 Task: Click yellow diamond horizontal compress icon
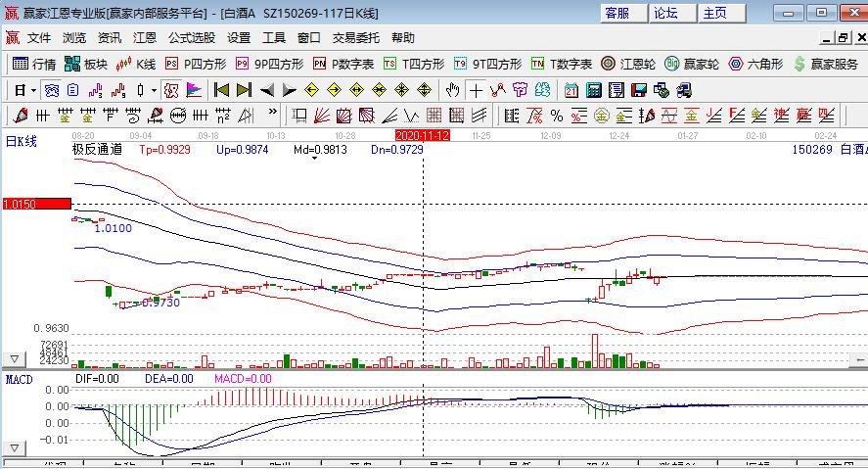coord(379,90)
